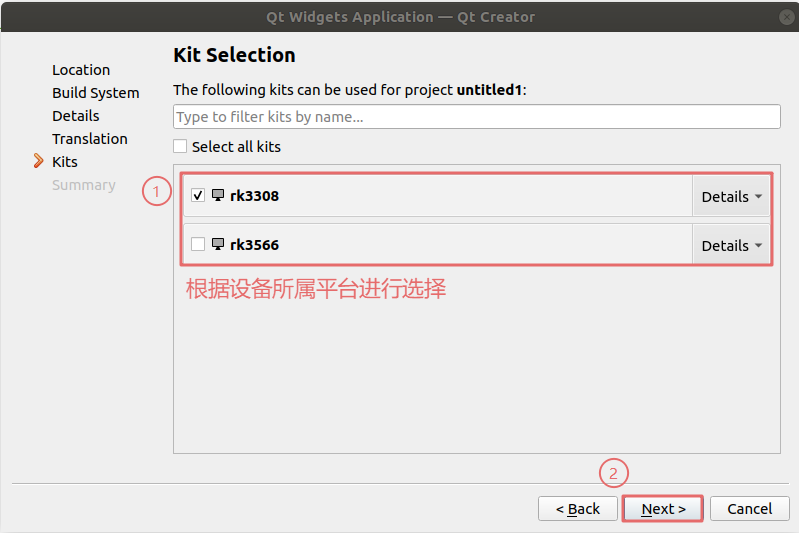Click the circled number 2 annotation
This screenshot has height=533, width=799.
pyautogui.click(x=614, y=473)
